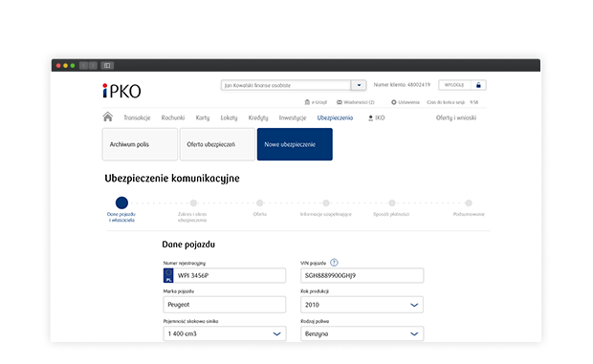Open Oferty i wnioski menu
The image size is (593, 364).
coord(456,118)
